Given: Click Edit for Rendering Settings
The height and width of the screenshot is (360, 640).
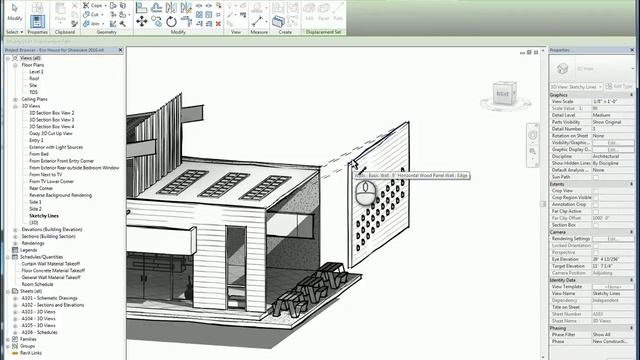Looking at the screenshot, I should pyautogui.click(x=613, y=239).
